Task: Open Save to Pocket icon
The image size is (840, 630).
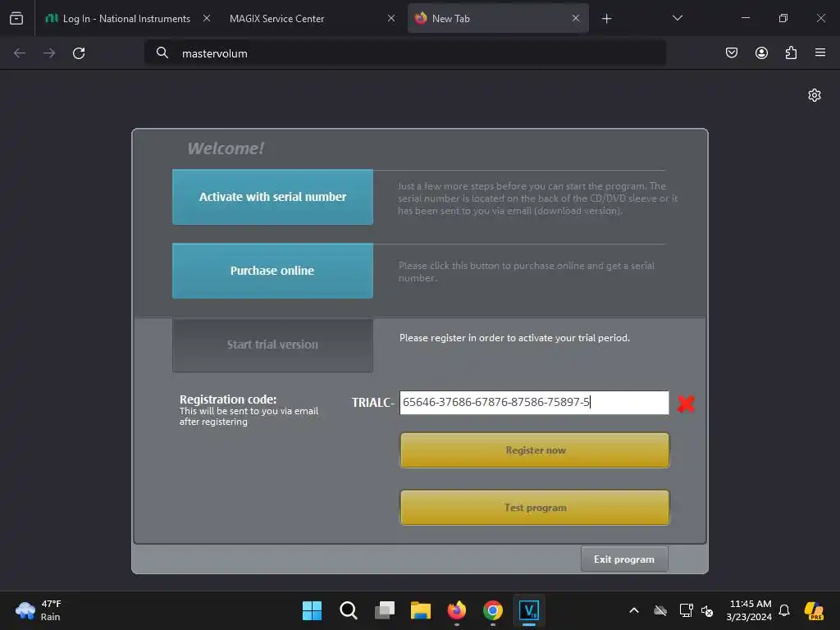Action: coord(732,52)
